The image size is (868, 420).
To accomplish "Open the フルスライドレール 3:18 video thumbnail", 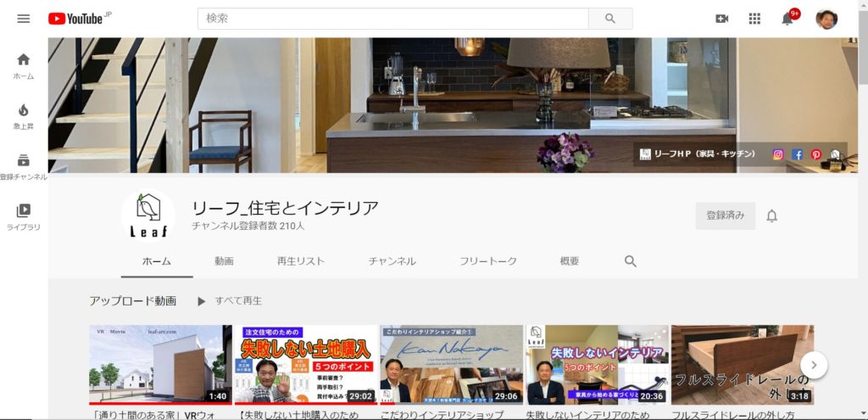I will click(x=743, y=365).
